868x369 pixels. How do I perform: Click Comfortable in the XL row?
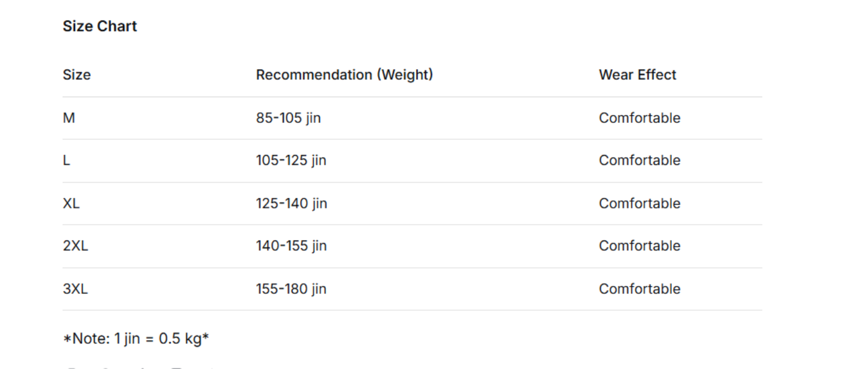[639, 204]
